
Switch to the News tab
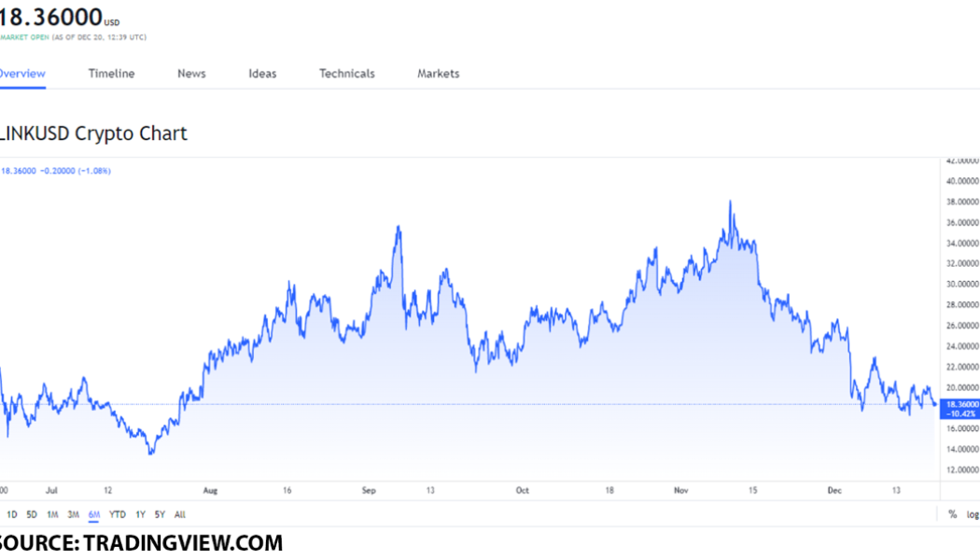pyautogui.click(x=191, y=74)
